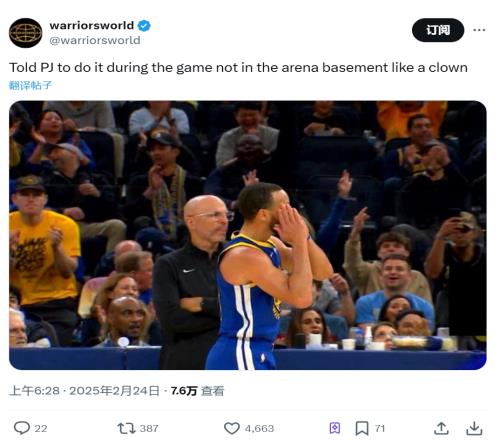Toggle the bookmark icon
This screenshot has height=440, width=500.
coord(362,428)
